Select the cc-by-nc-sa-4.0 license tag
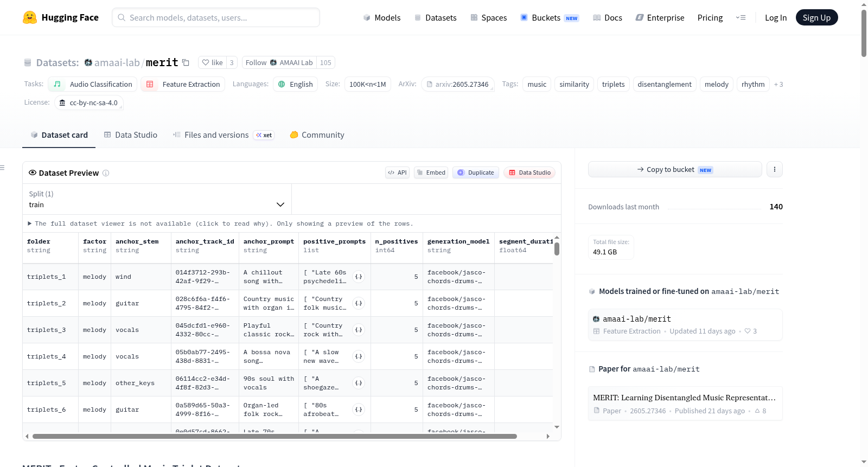The height and width of the screenshot is (467, 868). tap(89, 103)
